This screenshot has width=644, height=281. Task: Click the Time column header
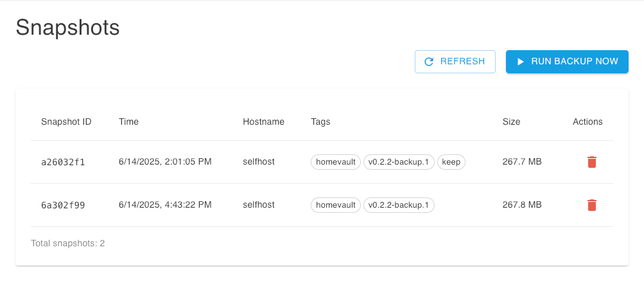click(x=128, y=122)
